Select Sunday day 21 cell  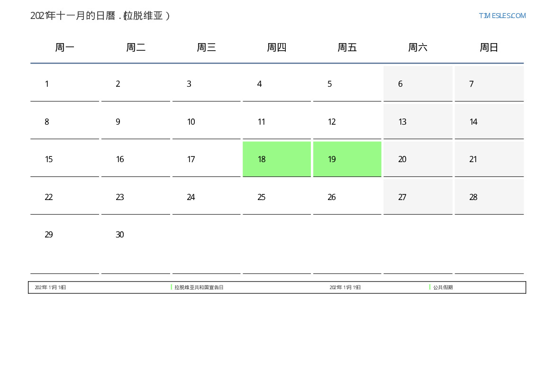(489, 159)
